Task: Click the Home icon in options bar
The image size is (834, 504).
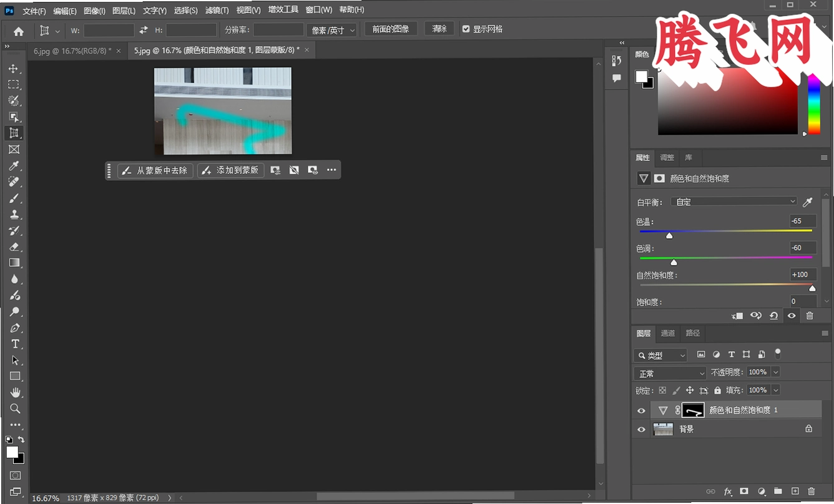Action: pyautogui.click(x=19, y=31)
